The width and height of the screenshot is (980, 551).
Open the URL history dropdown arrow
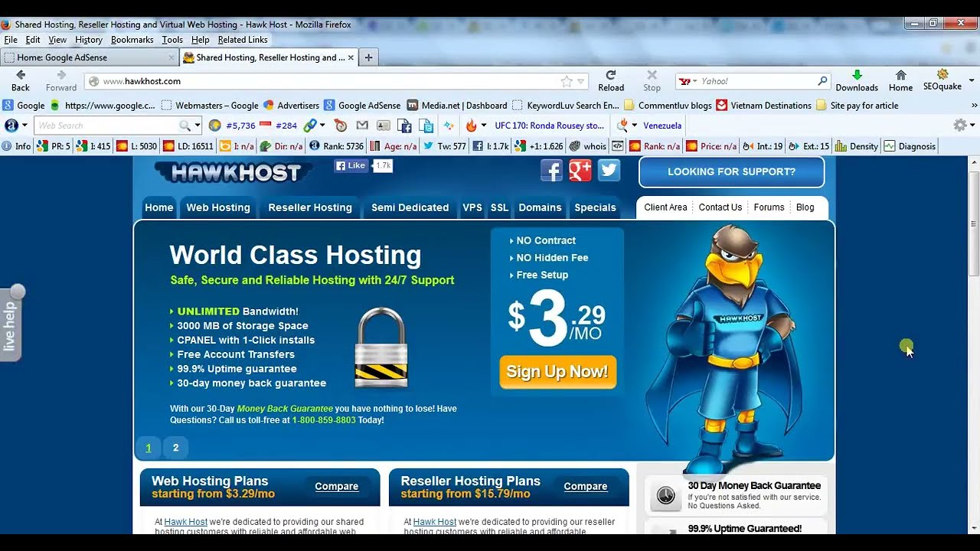(x=580, y=81)
